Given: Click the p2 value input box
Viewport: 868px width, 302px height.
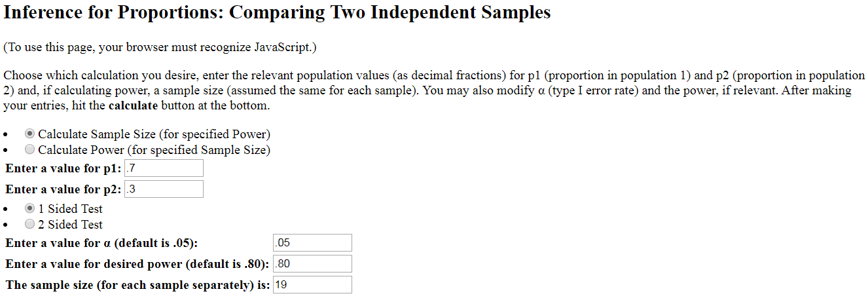Looking at the screenshot, I should [x=164, y=189].
